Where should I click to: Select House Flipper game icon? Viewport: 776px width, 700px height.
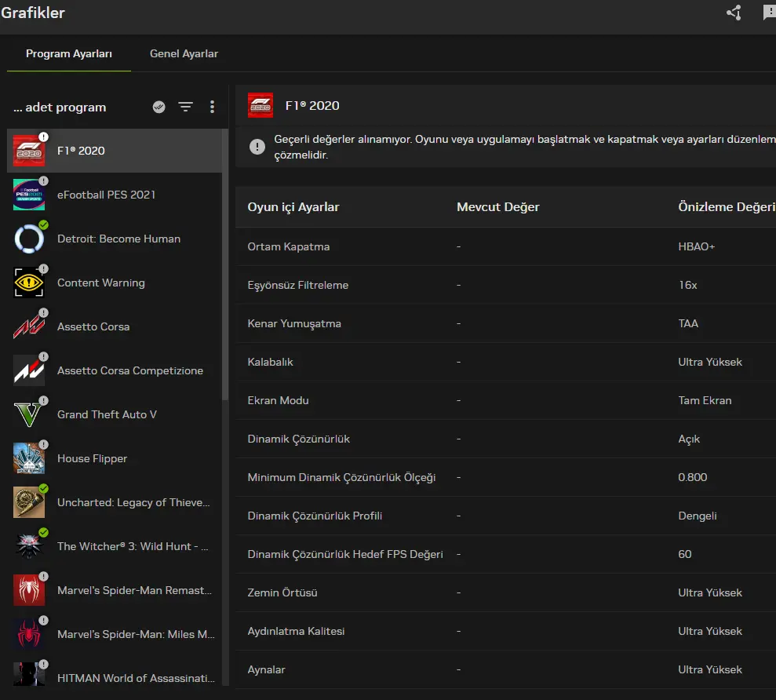pyautogui.click(x=29, y=458)
